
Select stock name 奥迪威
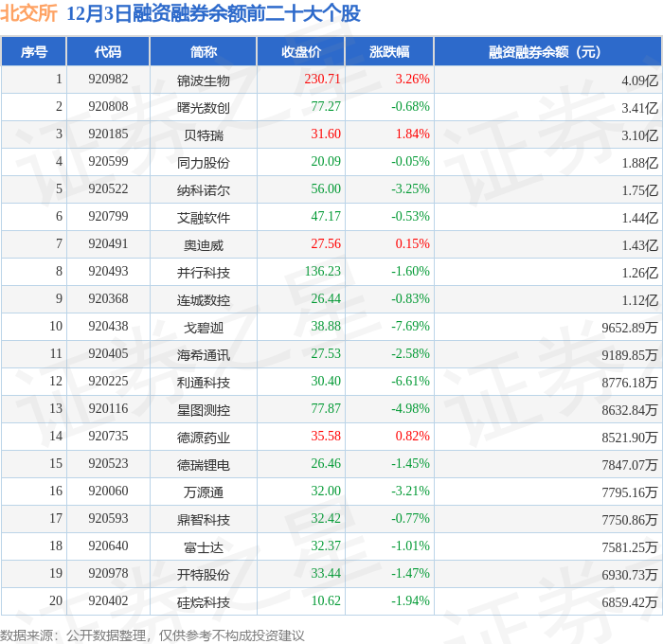point(204,245)
